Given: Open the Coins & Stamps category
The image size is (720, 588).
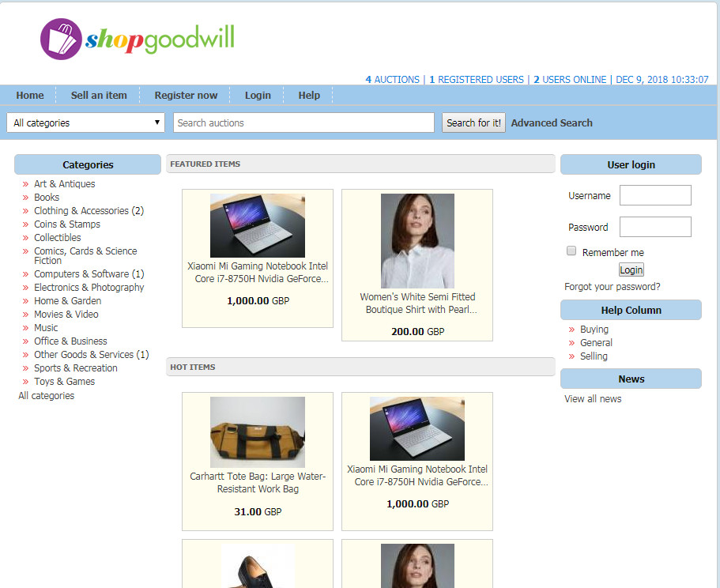Looking at the screenshot, I should [x=67, y=224].
